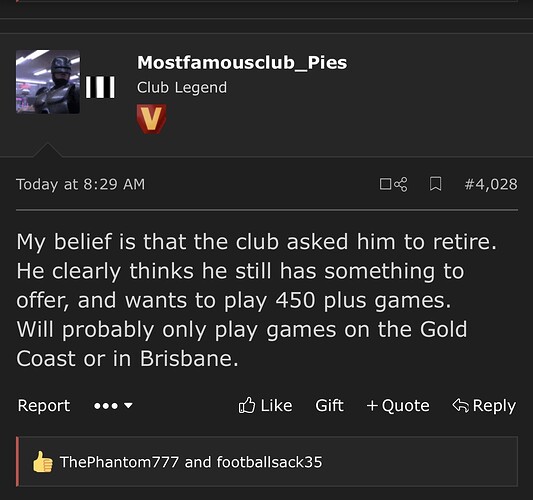Screen dimensions: 533x500
Task: View ThePhantom777's profile from likes
Action: click(x=119, y=462)
